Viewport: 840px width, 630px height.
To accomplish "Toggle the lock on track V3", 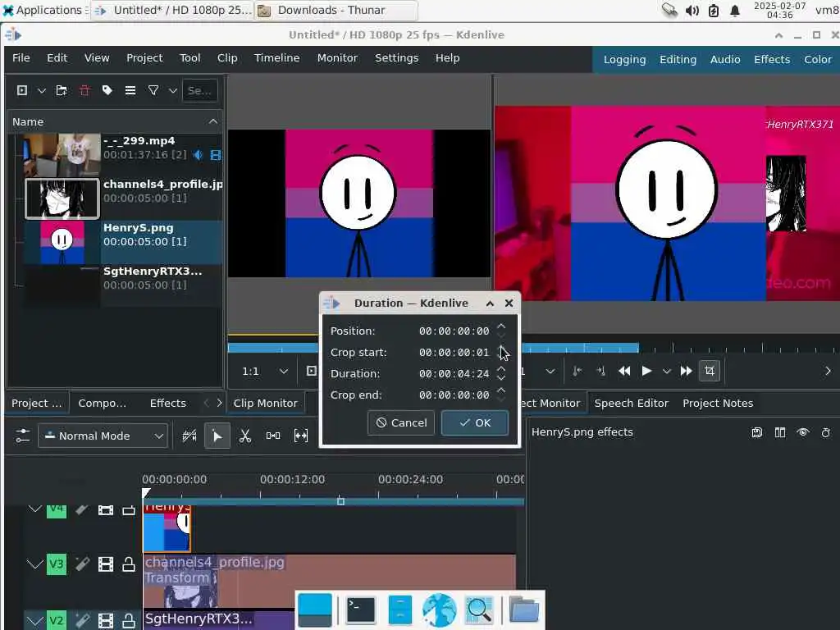I will click(x=129, y=564).
